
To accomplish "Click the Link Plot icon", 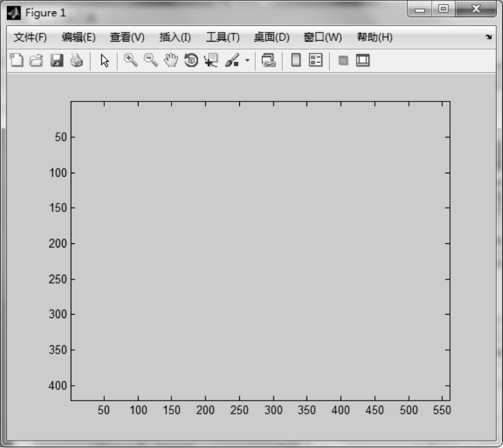I will [269, 60].
